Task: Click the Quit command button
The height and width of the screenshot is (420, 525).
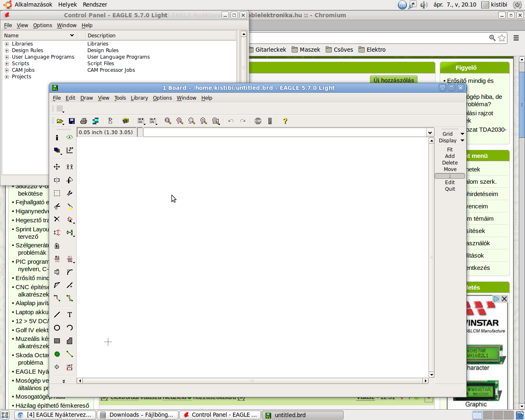Action: pyautogui.click(x=450, y=189)
